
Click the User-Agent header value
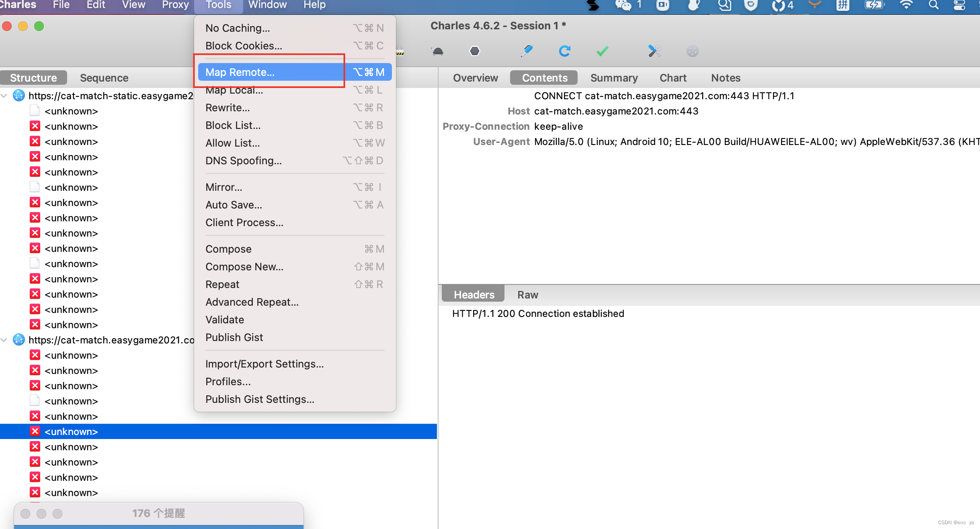coord(757,142)
